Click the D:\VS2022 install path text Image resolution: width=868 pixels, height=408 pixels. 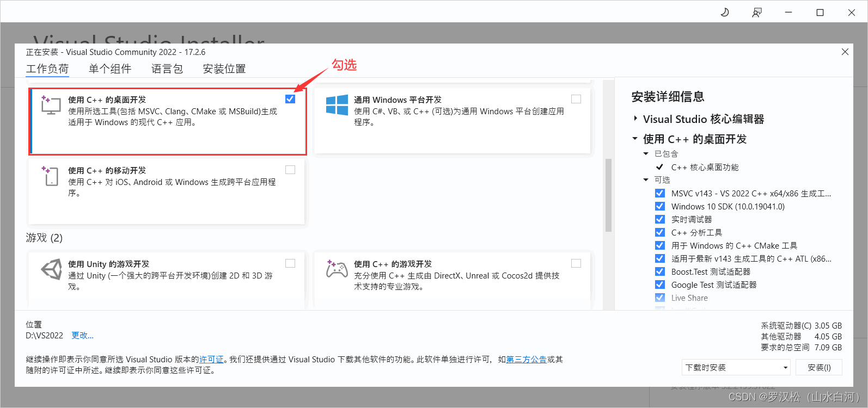click(44, 335)
